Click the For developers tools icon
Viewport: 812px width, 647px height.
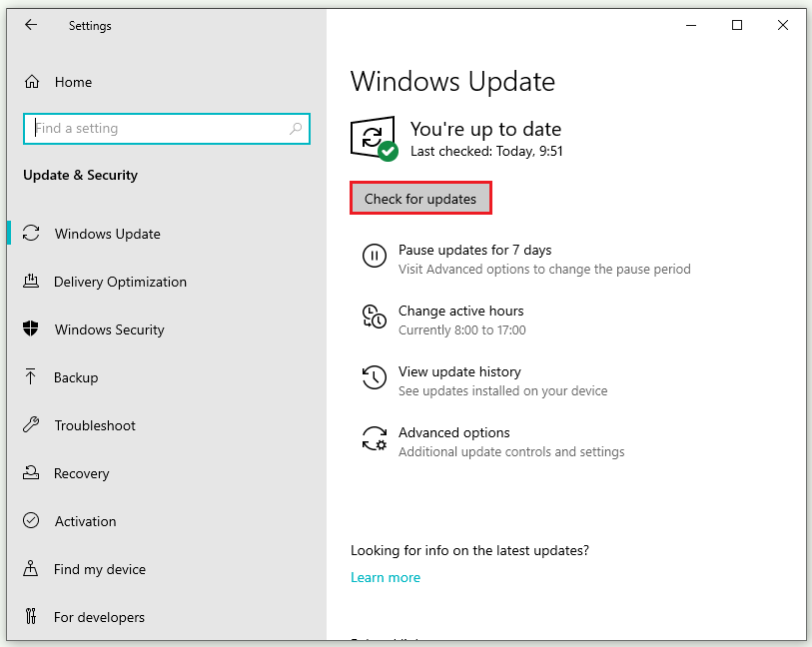coord(31,616)
